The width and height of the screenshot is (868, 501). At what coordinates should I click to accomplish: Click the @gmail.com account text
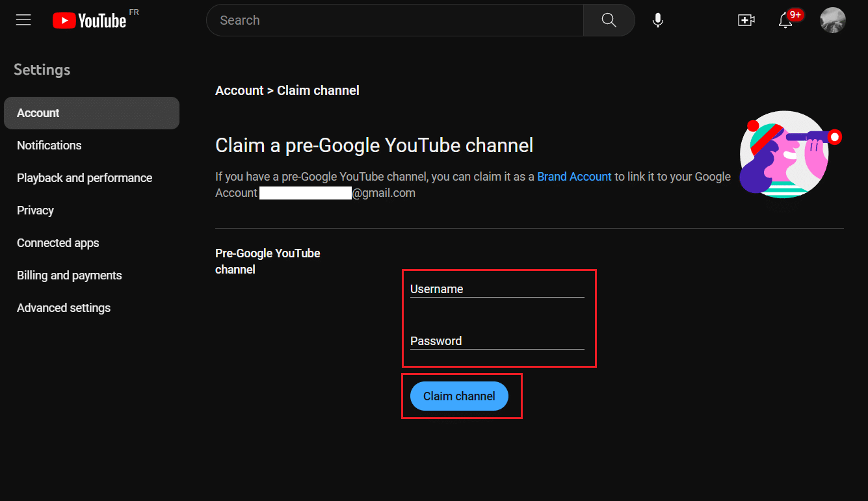click(384, 193)
